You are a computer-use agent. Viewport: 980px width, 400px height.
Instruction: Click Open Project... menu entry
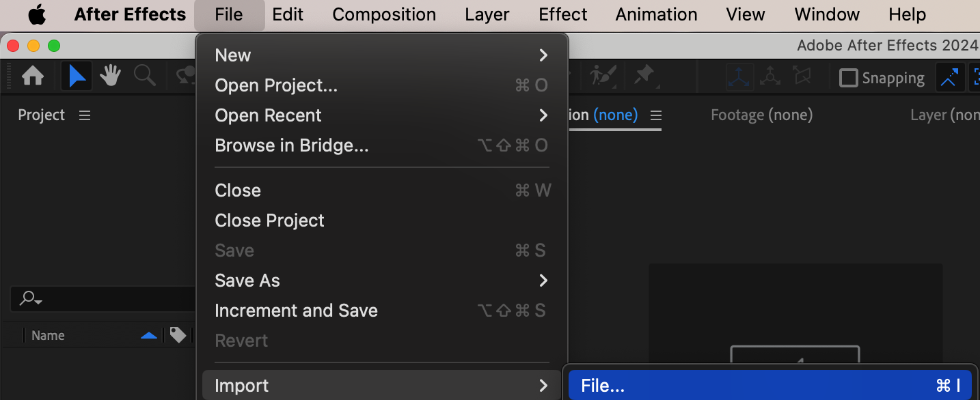[276, 85]
